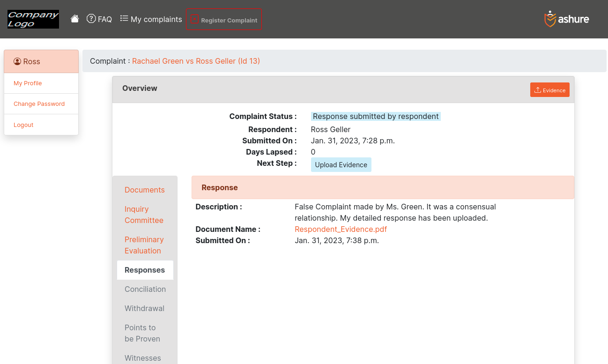608x364 pixels.
Task: Log out via Logout link
Action: (x=23, y=125)
